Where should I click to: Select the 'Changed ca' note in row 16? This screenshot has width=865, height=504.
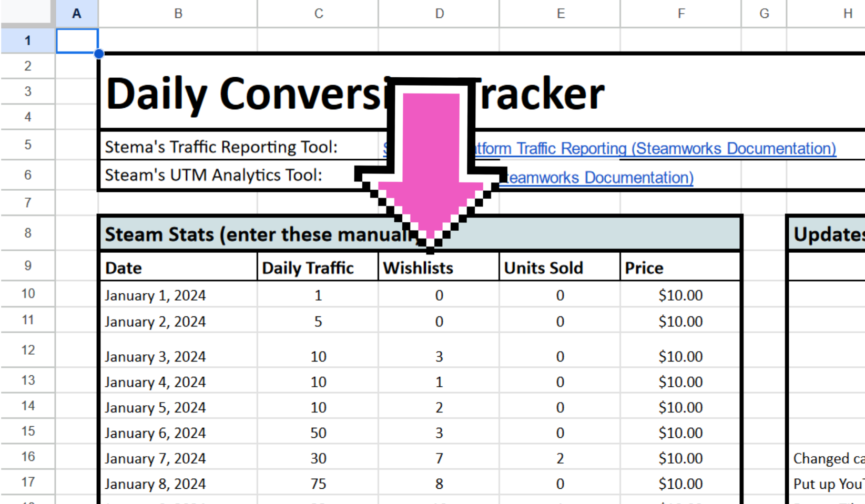pos(827,458)
